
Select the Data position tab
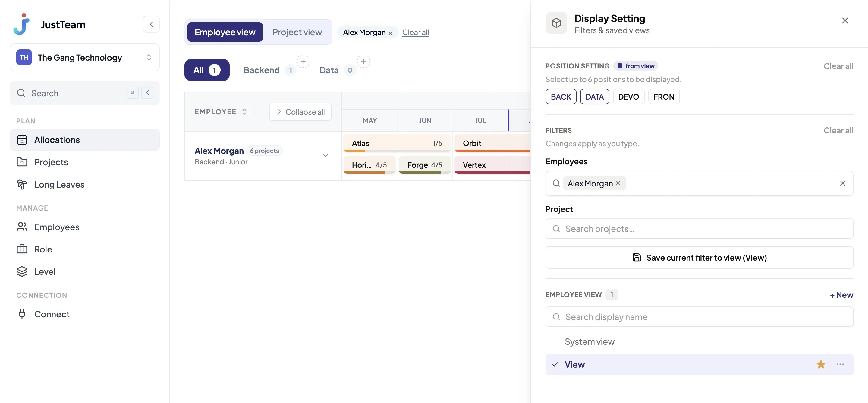337,70
